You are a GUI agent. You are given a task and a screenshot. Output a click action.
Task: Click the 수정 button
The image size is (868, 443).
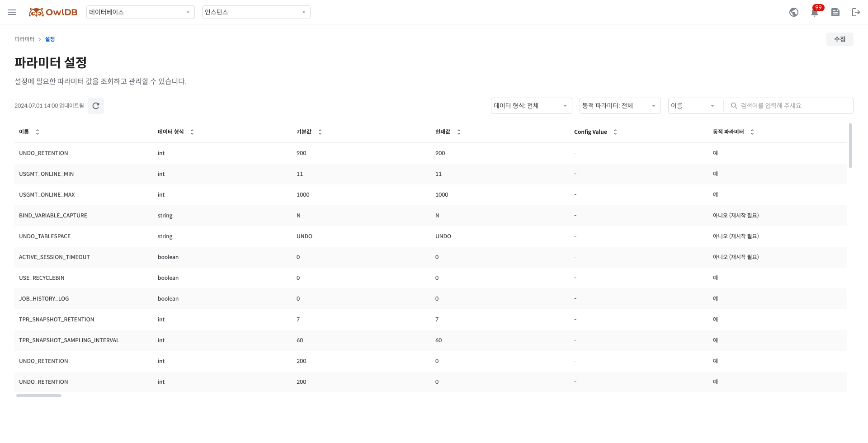click(x=840, y=39)
